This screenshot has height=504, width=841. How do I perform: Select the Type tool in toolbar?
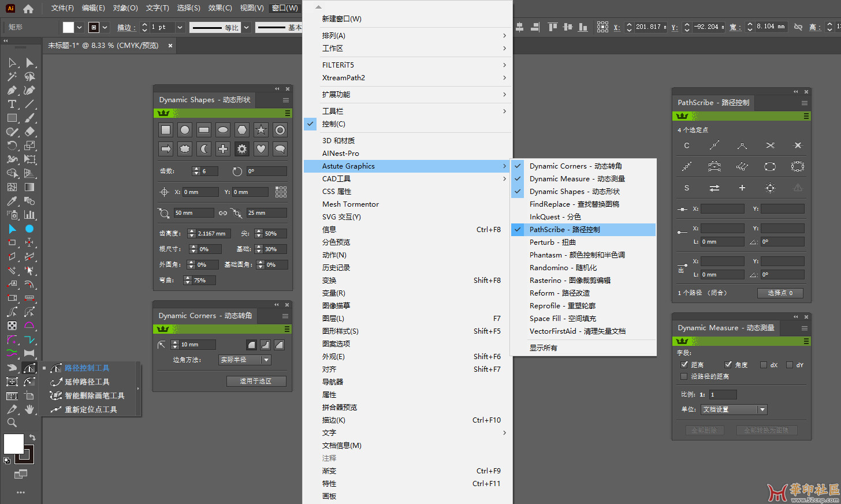12,104
